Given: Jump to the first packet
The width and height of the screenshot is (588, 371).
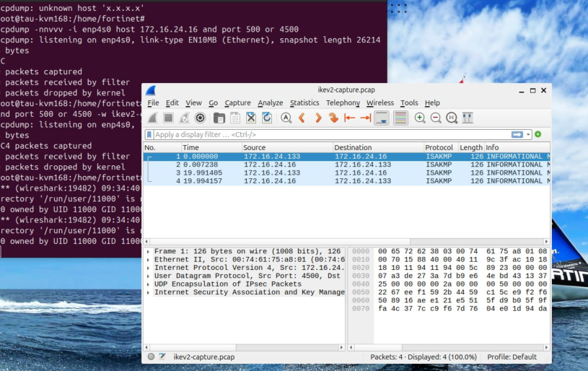Looking at the screenshot, I should 349,118.
